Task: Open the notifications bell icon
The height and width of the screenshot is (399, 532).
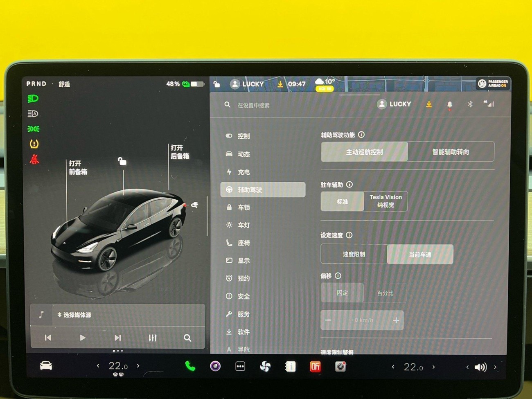Action: click(449, 104)
